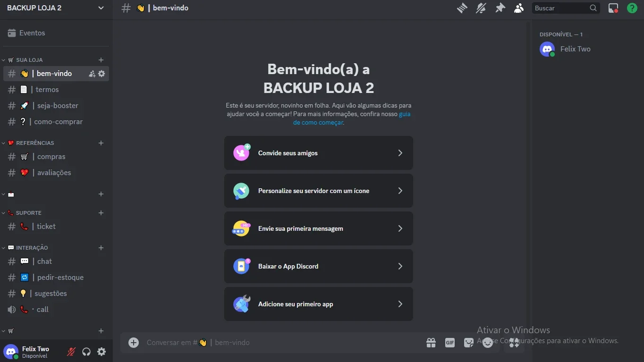This screenshot has height=362, width=644.
Task: Open the guia de como começar link
Action: coord(352,118)
